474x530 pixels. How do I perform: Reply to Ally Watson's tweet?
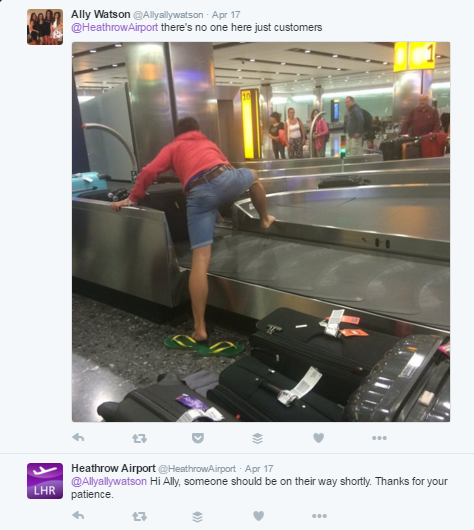tap(78, 438)
